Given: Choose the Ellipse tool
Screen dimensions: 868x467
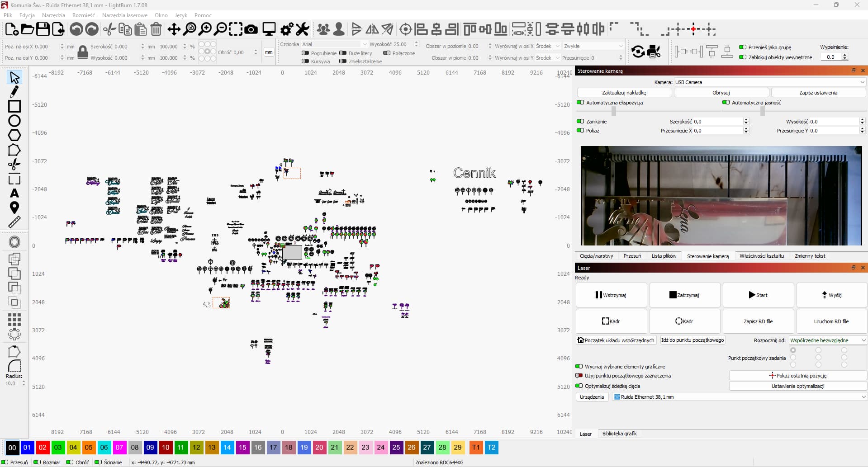Looking at the screenshot, I should click(14, 121).
